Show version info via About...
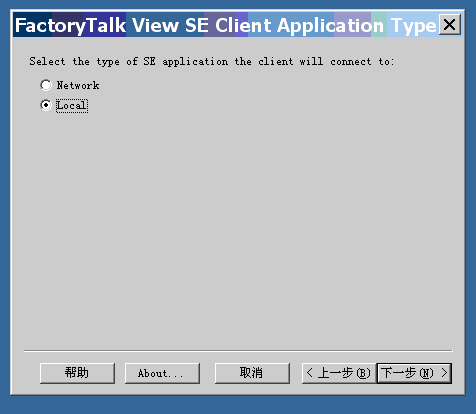This screenshot has width=476, height=414. (162, 373)
